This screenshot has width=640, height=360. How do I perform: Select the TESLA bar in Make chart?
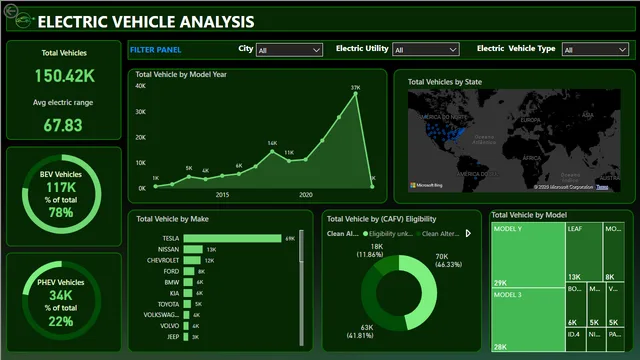pos(232,238)
